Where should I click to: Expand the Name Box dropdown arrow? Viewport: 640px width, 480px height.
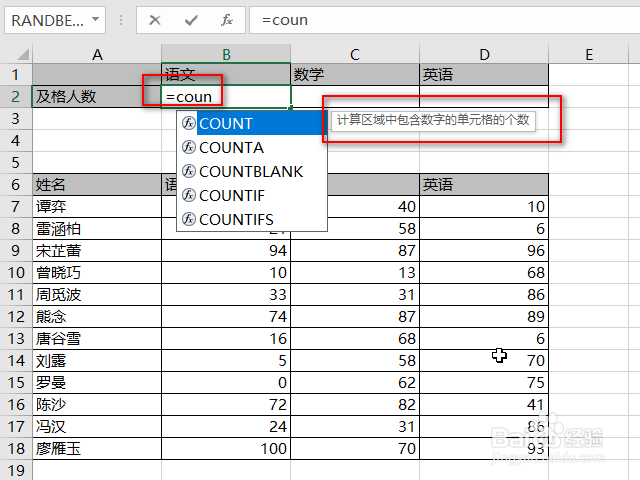(x=96, y=19)
